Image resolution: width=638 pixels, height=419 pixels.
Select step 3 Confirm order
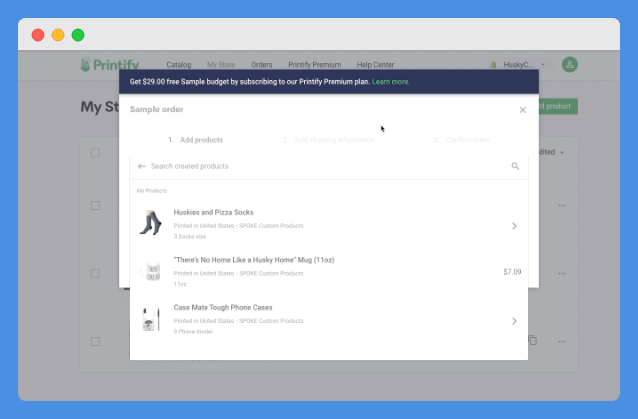[x=462, y=140]
